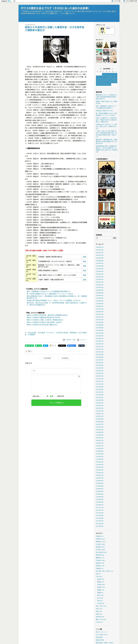Open the seated Buddha statue gallery thumbnail
The width and height of the screenshot is (138, 644).
tap(106, 45)
